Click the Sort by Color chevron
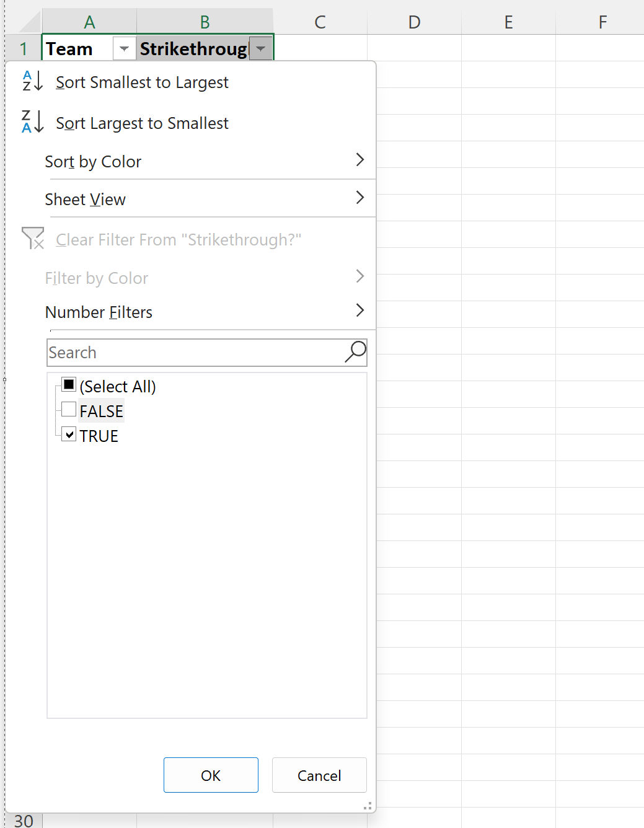The image size is (644, 828). click(360, 160)
